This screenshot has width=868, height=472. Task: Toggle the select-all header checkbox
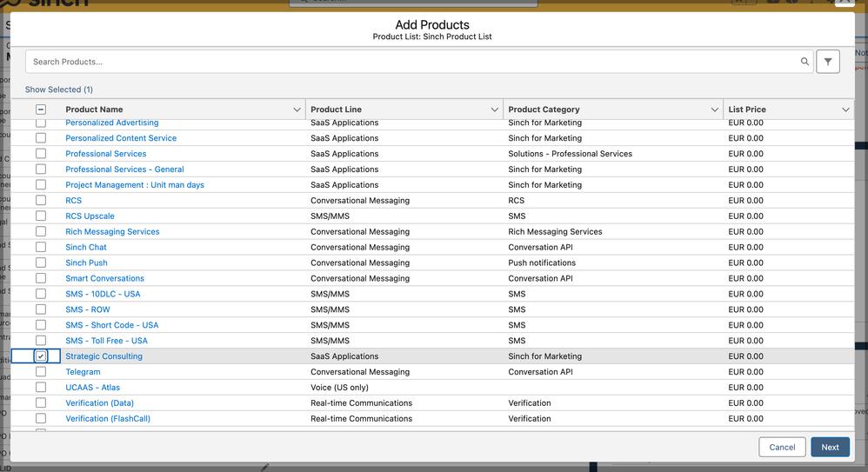pos(41,110)
